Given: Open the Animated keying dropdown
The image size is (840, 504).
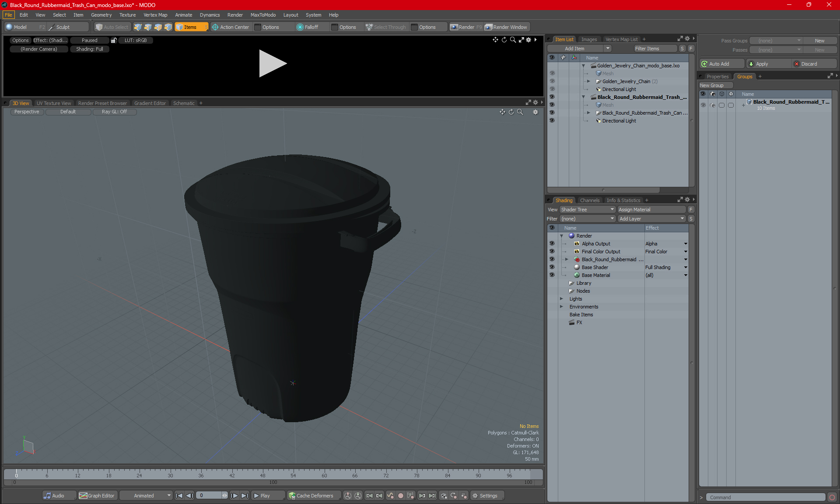Looking at the screenshot, I should pos(146,496).
